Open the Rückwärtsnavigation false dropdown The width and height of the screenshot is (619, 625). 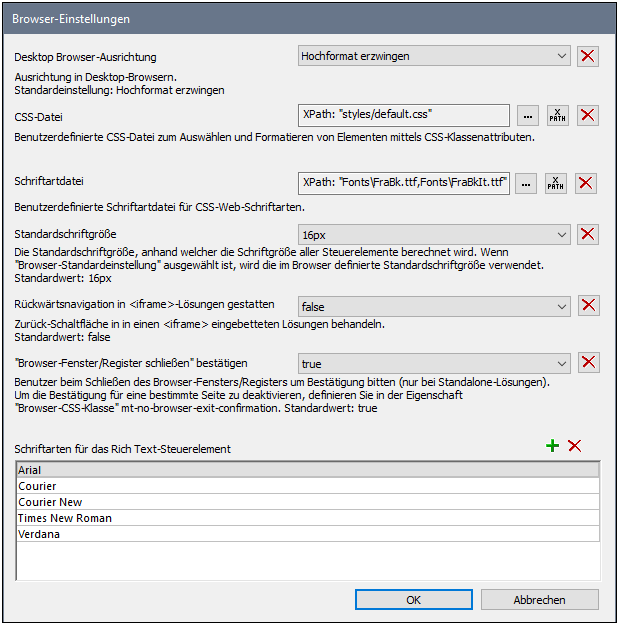[434, 306]
